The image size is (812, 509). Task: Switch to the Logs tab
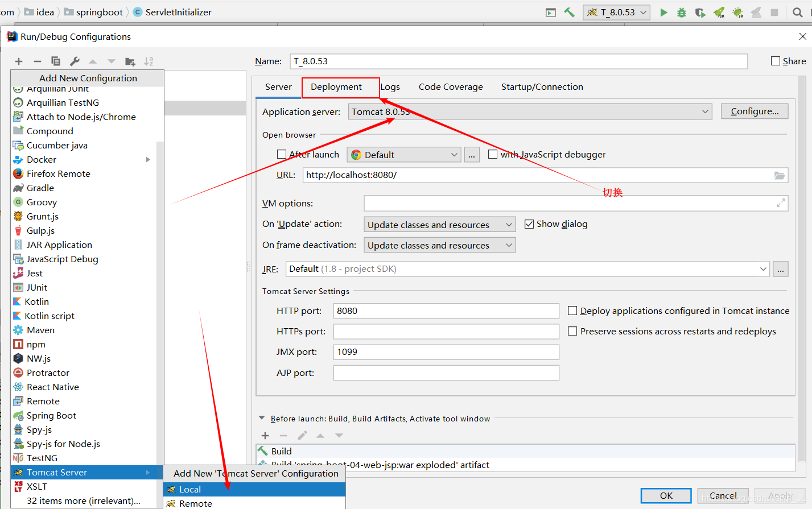(x=390, y=87)
